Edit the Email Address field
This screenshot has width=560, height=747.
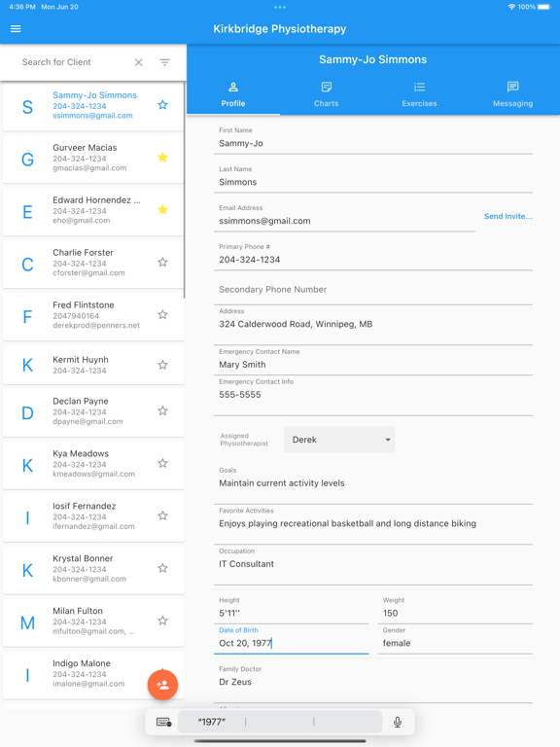(x=344, y=217)
